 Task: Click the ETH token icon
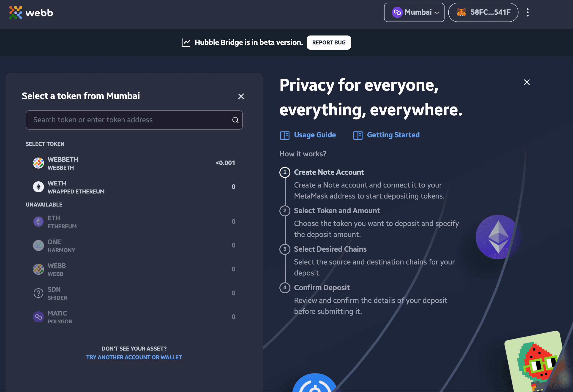coord(38,222)
